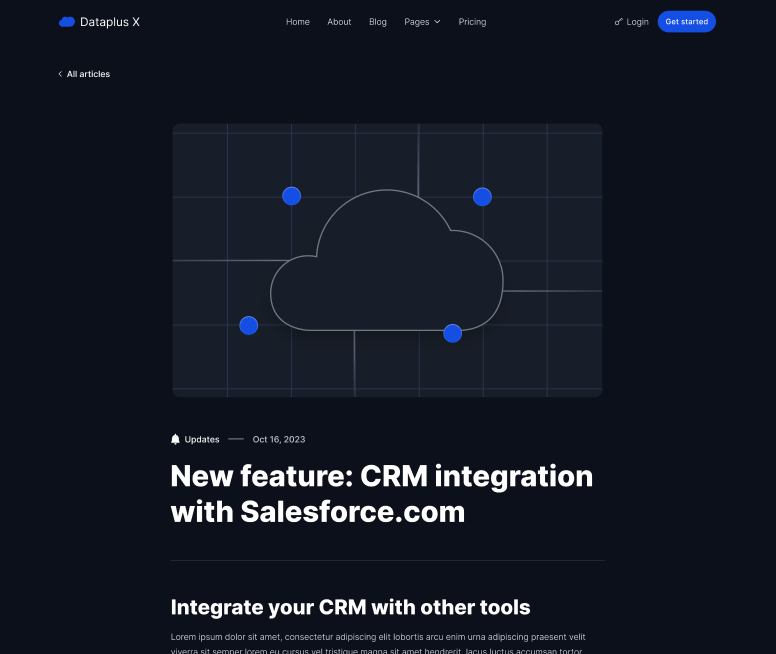Go to the About page
The image size is (776, 654).
339,22
